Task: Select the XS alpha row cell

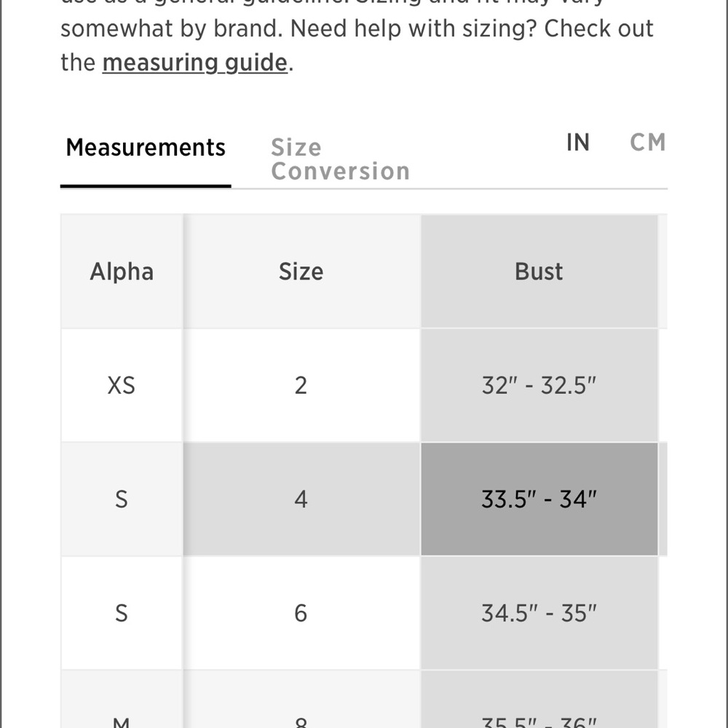Action: [x=122, y=385]
